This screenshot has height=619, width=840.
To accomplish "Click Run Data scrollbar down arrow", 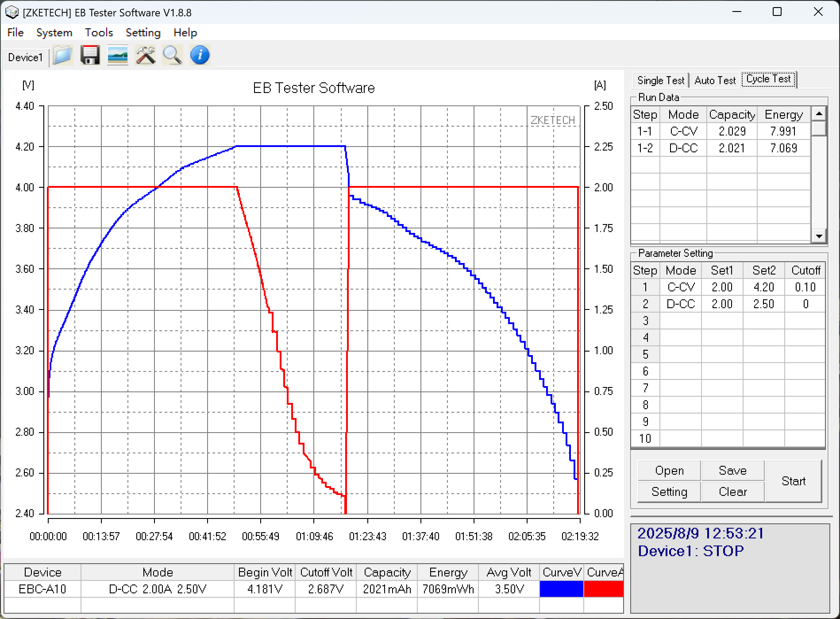I will tap(819, 236).
